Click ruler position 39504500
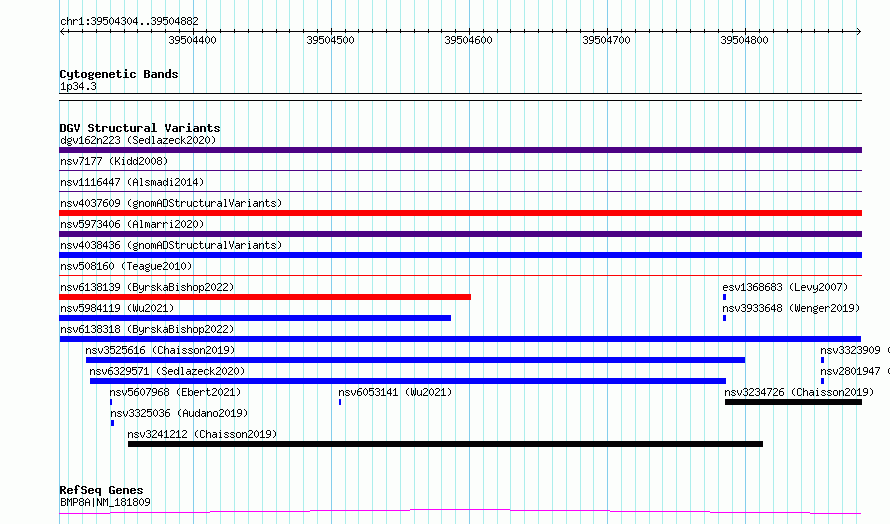The width and height of the screenshot is (890, 524). coord(330,40)
